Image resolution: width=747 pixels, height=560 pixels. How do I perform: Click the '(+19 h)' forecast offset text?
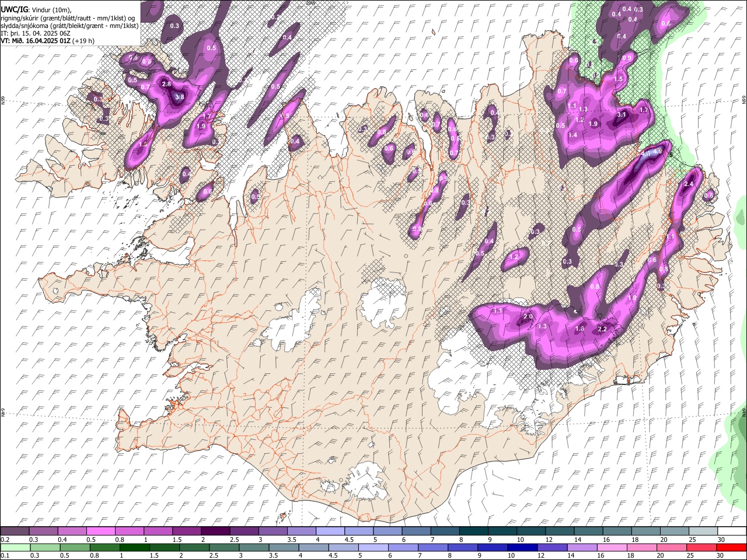(x=83, y=41)
